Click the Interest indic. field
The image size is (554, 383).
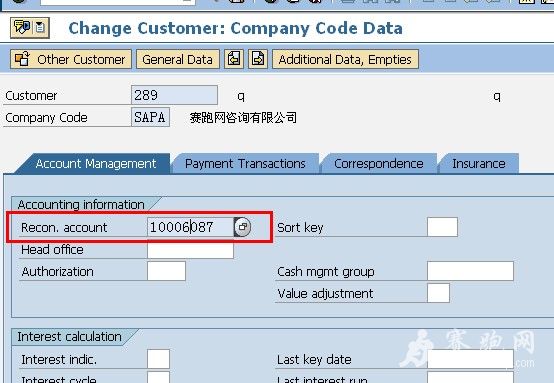pos(158,359)
